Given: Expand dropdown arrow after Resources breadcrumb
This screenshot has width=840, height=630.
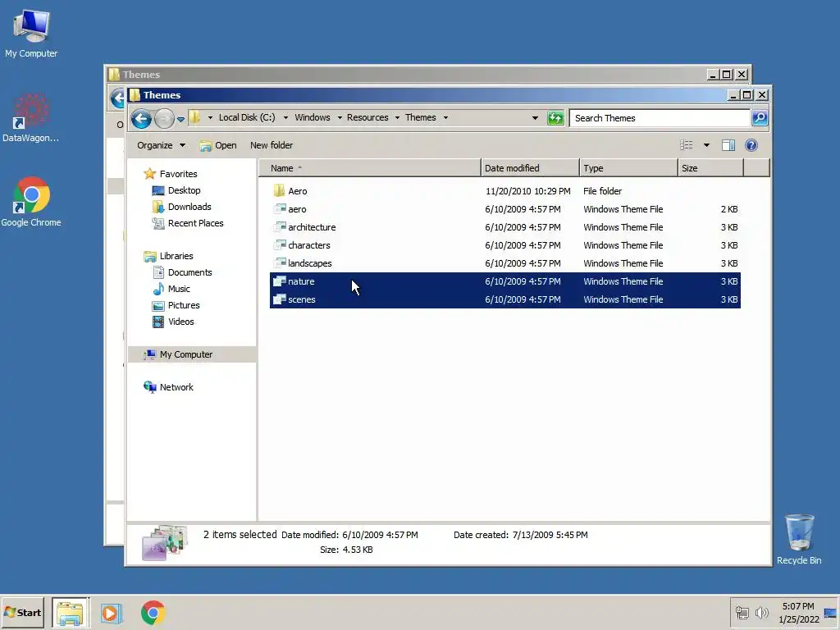Looking at the screenshot, I should [397, 118].
